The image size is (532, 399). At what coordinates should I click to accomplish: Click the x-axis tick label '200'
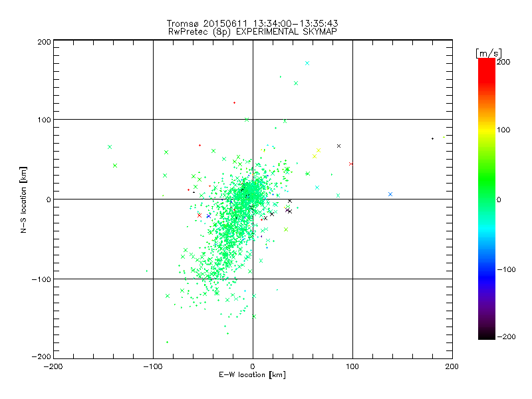[452, 366]
